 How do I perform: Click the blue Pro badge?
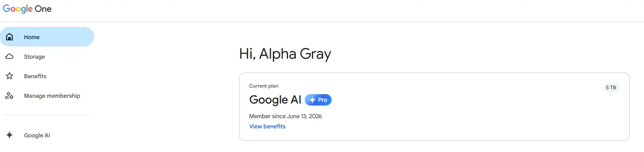(x=318, y=100)
